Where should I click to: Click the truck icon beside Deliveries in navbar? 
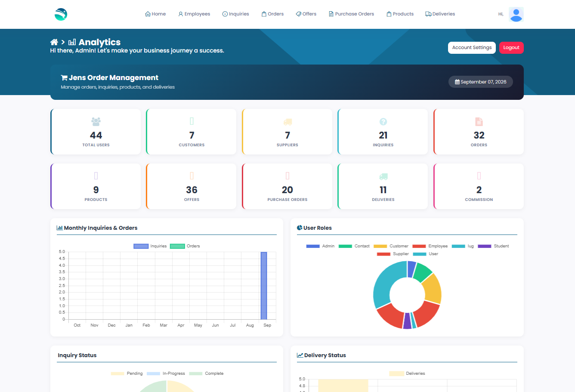428,14
